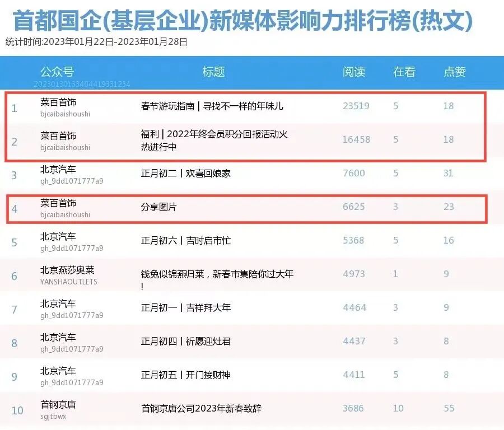Click account 北京汽车 in rank 7 row
504x430 pixels.
pos(58,303)
